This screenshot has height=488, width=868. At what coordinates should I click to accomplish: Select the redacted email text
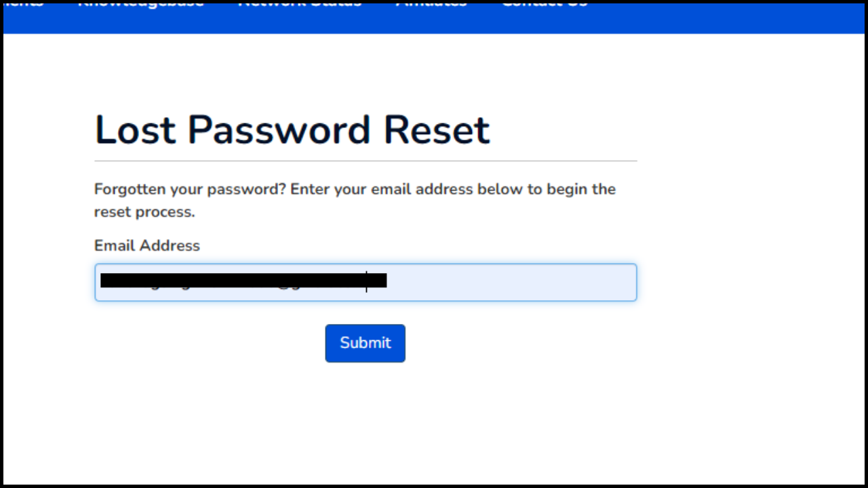[x=243, y=279]
